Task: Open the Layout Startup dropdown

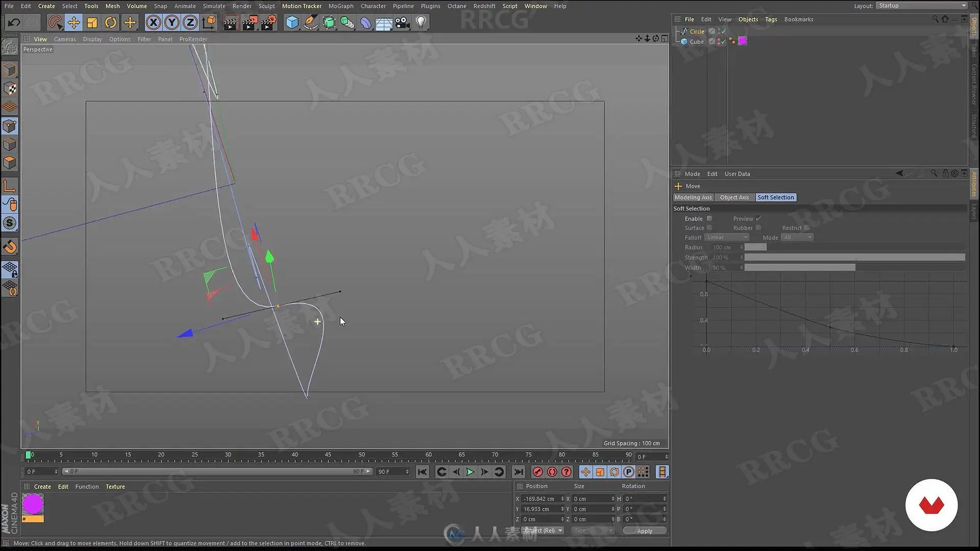Action: [x=921, y=6]
